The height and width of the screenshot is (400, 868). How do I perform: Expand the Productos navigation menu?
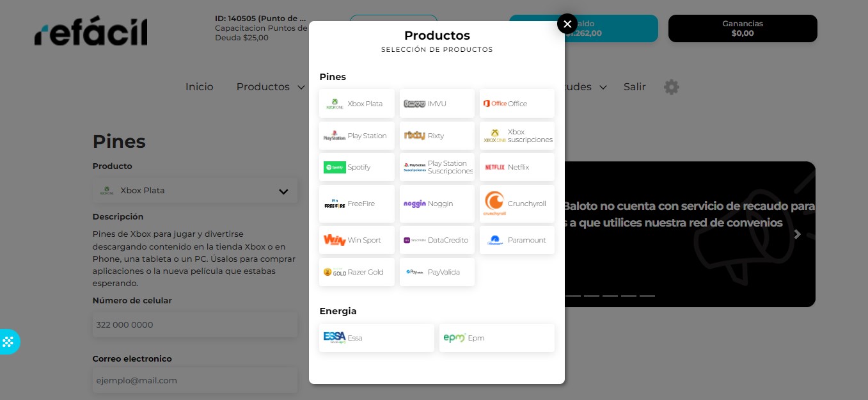(x=271, y=87)
